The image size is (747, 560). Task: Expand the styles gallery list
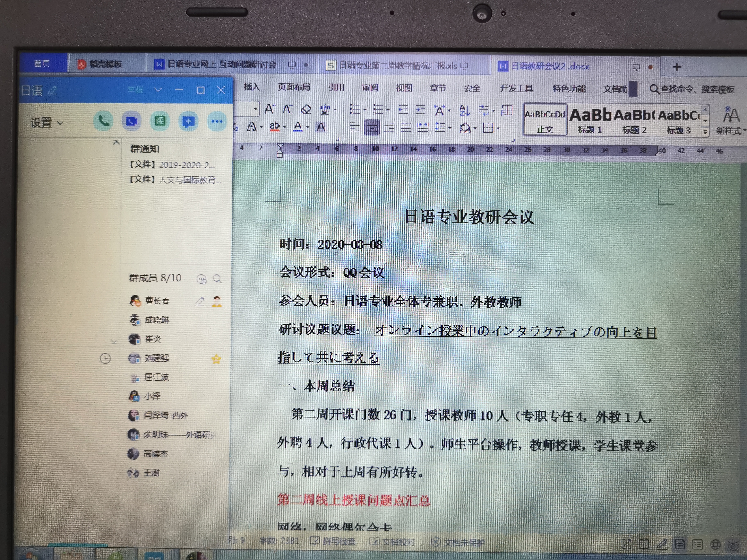click(705, 132)
